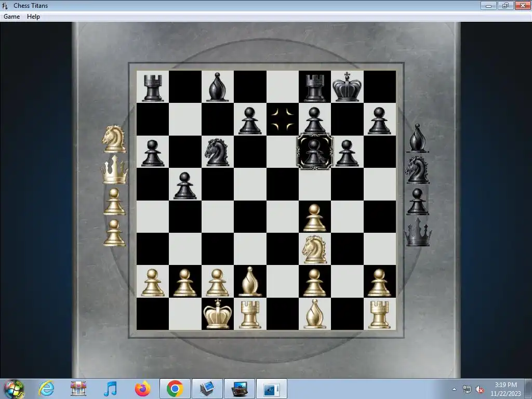Launch Internet Explorer from taskbar
This screenshot has width=532, height=399.
coord(46,389)
